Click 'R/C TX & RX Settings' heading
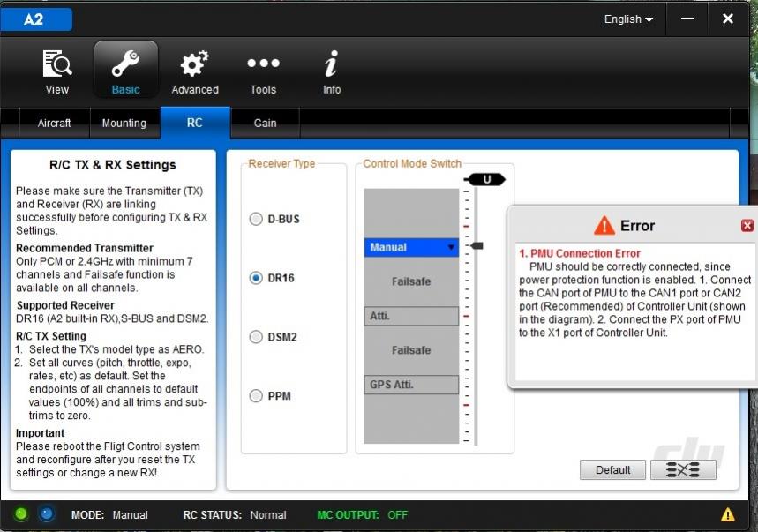The width and height of the screenshot is (758, 532). click(x=113, y=165)
